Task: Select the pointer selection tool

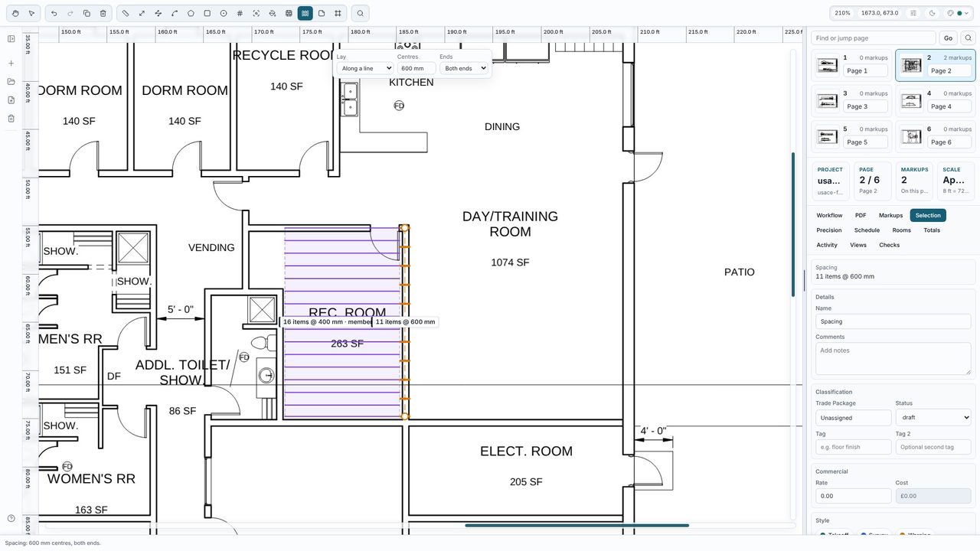Action: click(31, 13)
